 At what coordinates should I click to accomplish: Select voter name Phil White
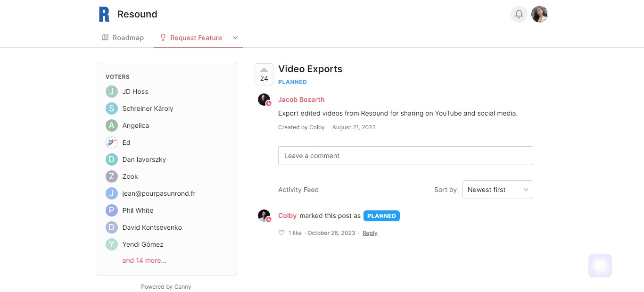point(138,210)
